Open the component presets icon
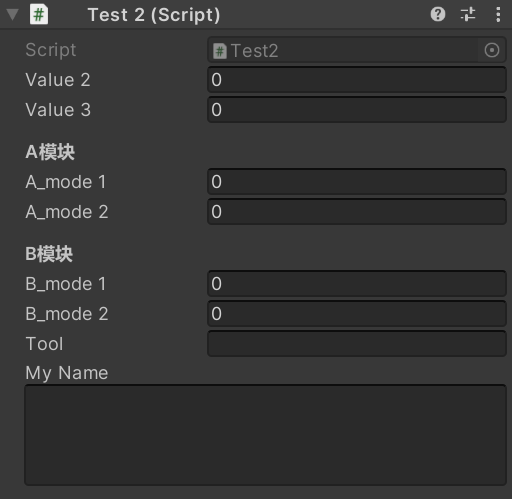The height and width of the screenshot is (499, 512). [468, 14]
